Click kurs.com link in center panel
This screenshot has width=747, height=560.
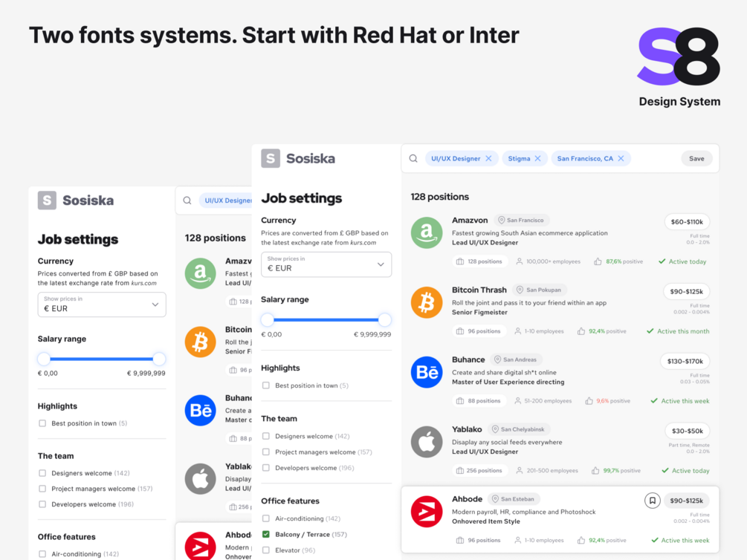click(x=363, y=242)
